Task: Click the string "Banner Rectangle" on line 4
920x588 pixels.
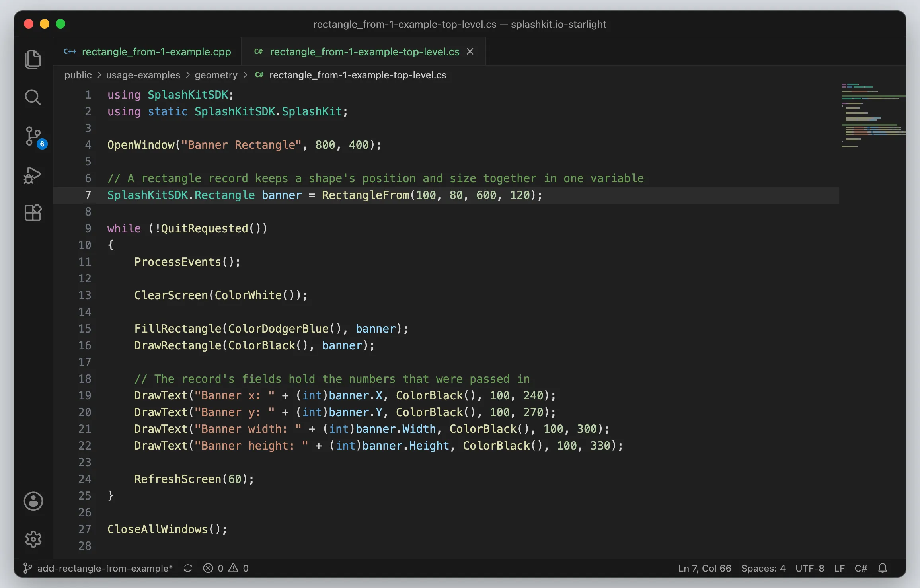Action: pos(242,145)
